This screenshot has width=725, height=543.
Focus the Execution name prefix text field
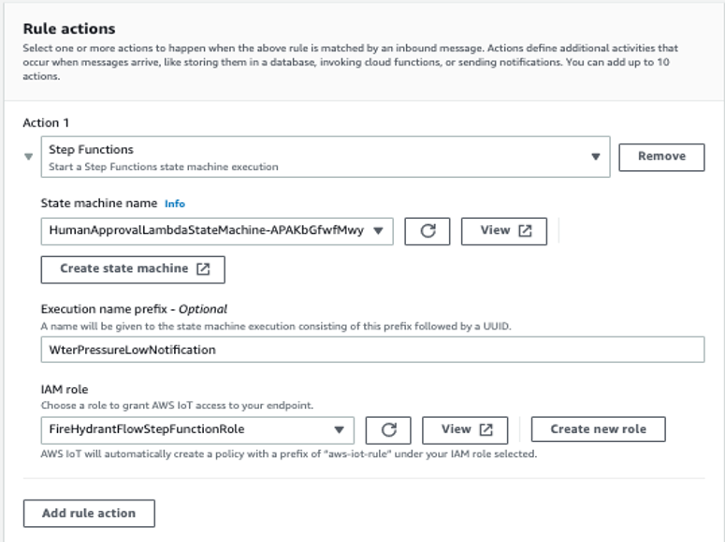tap(372, 349)
